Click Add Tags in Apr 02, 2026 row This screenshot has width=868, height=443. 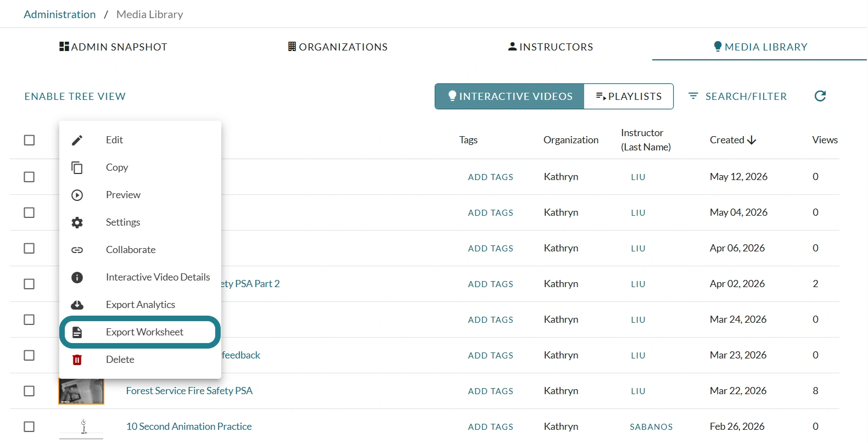491,284
